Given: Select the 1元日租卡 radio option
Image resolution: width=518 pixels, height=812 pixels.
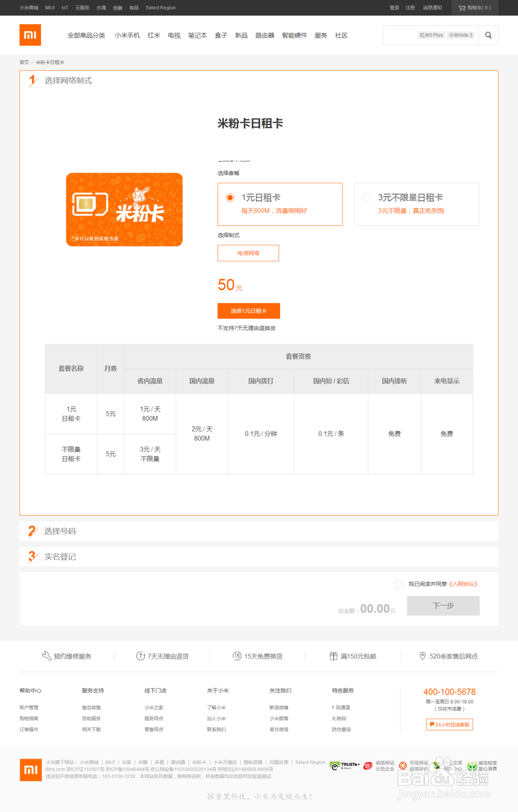Looking at the screenshot, I should [230, 197].
